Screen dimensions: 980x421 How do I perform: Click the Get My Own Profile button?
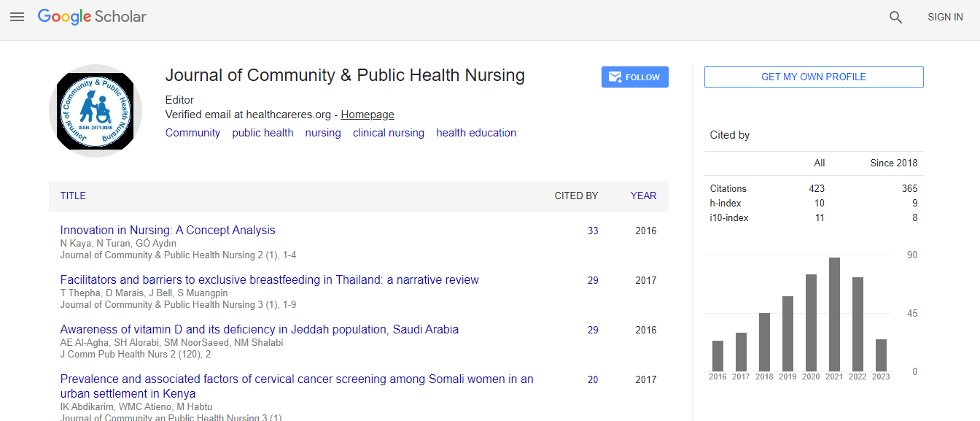pos(814,77)
